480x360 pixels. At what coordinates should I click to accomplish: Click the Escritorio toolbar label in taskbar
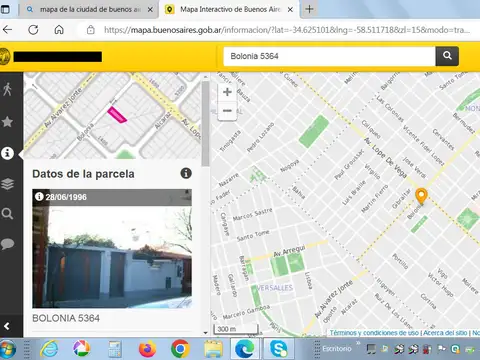tap(337, 349)
